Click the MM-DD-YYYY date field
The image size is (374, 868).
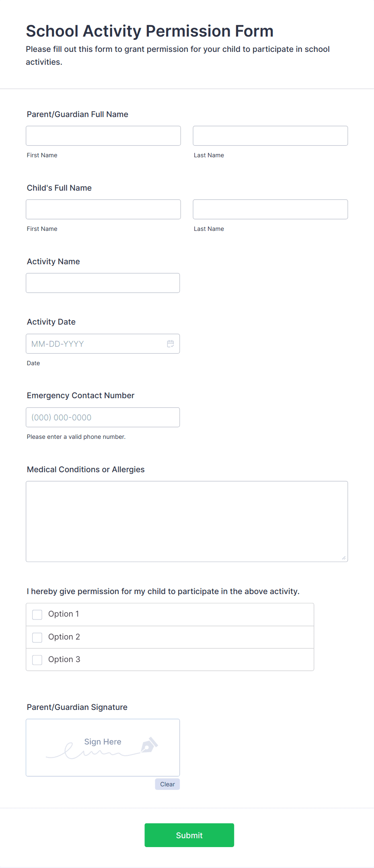(103, 343)
